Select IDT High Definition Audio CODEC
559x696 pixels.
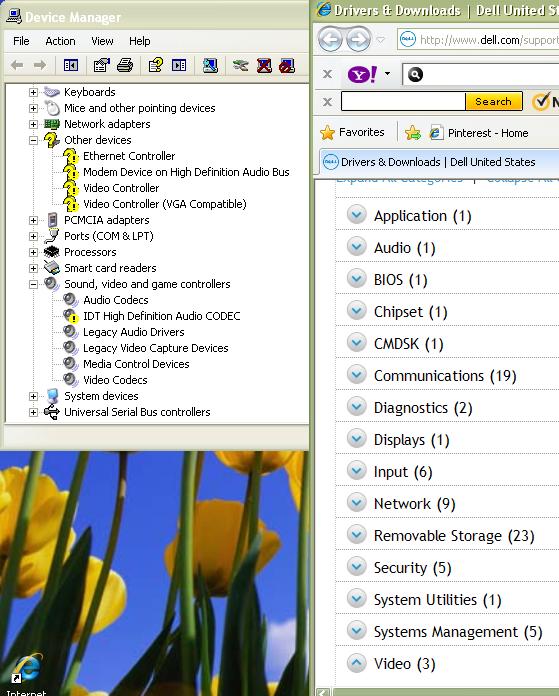162,316
